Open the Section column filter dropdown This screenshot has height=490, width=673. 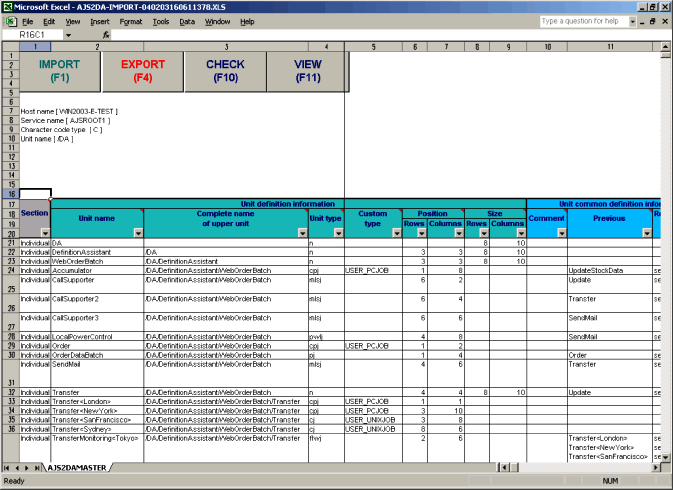[x=44, y=233]
